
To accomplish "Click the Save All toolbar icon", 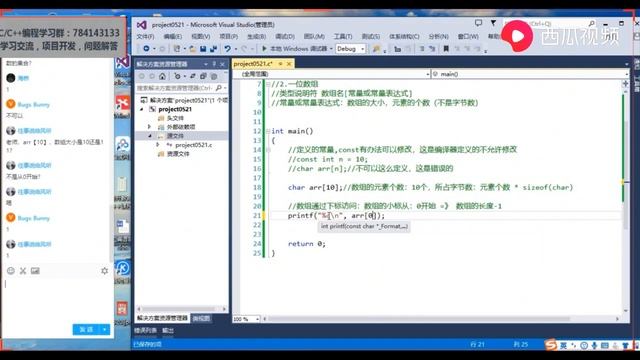I will pyautogui.click(x=213, y=49).
